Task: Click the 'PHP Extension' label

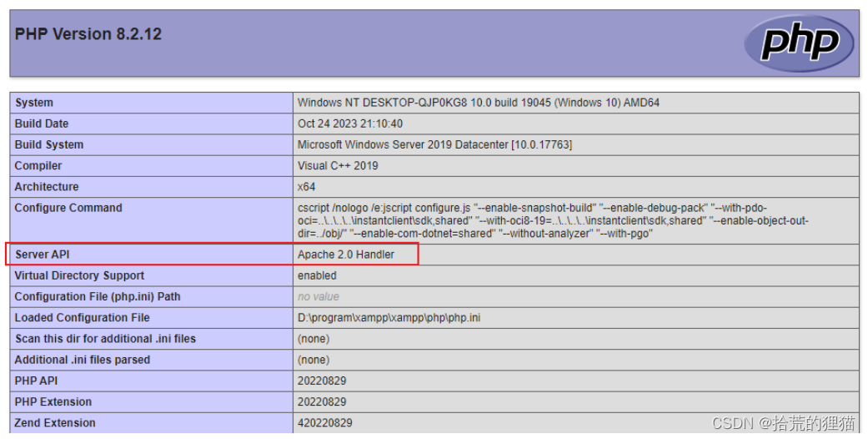Action: 53,402
